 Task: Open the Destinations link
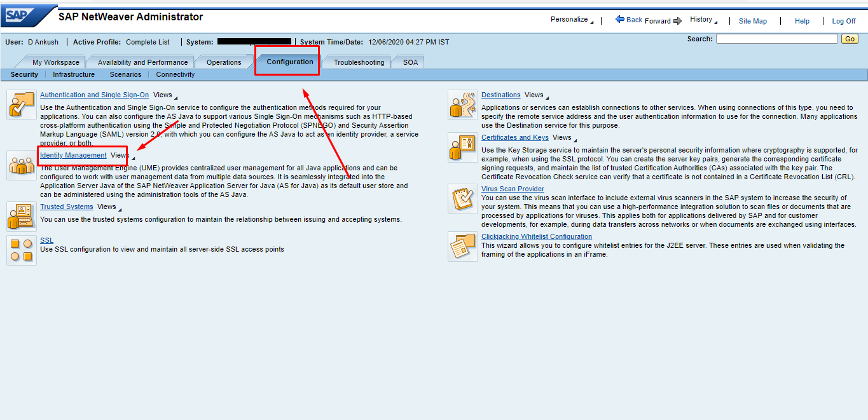click(x=501, y=95)
